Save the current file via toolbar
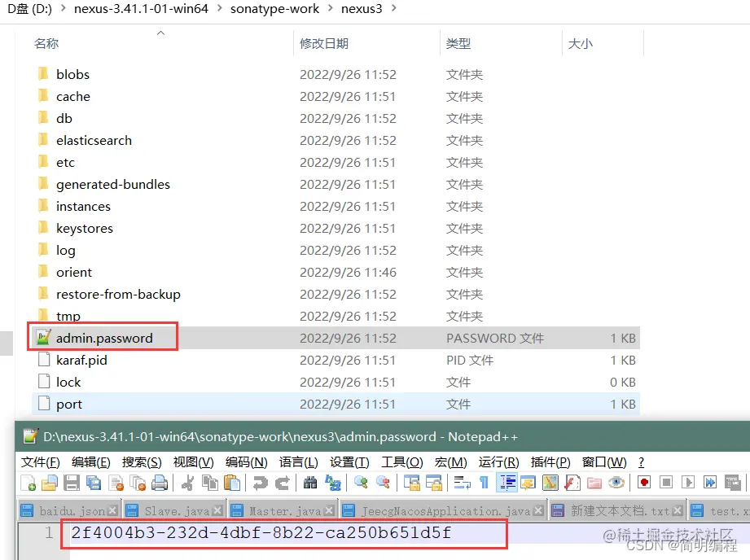 click(72, 483)
